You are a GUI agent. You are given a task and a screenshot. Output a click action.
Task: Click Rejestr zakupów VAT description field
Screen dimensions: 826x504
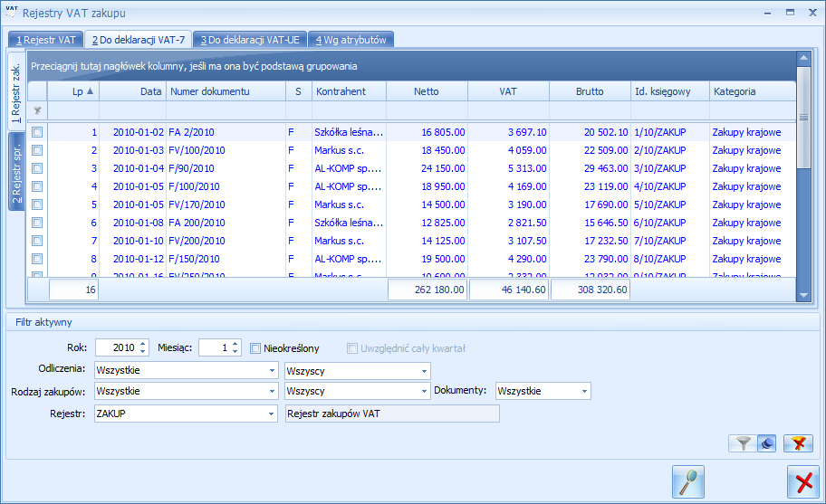click(x=392, y=414)
